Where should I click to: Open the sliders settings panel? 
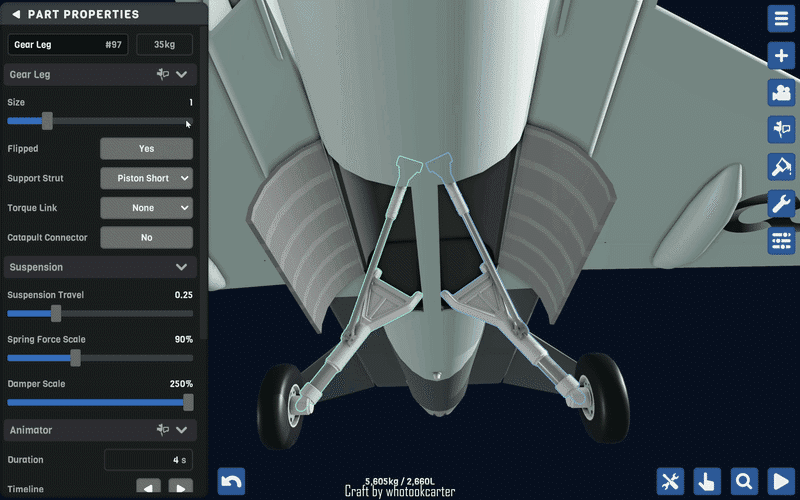pos(781,241)
